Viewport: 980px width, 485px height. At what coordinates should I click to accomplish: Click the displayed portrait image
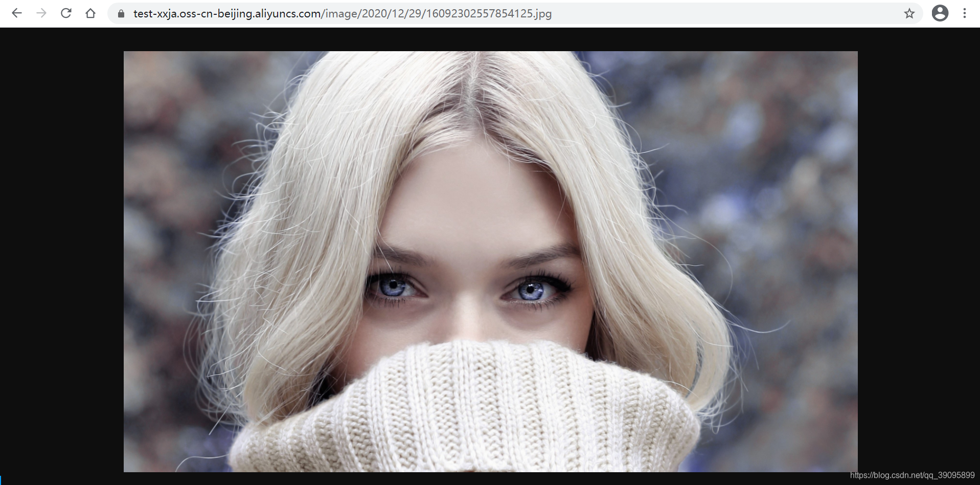pyautogui.click(x=491, y=261)
